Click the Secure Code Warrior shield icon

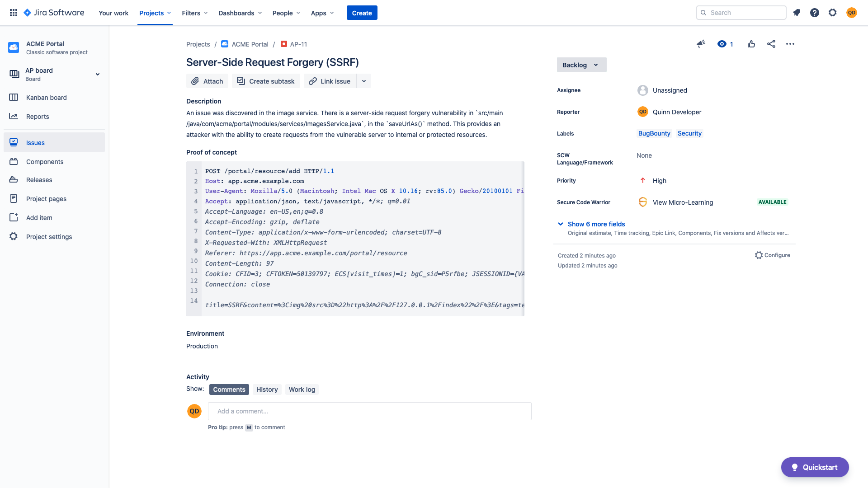coord(642,202)
